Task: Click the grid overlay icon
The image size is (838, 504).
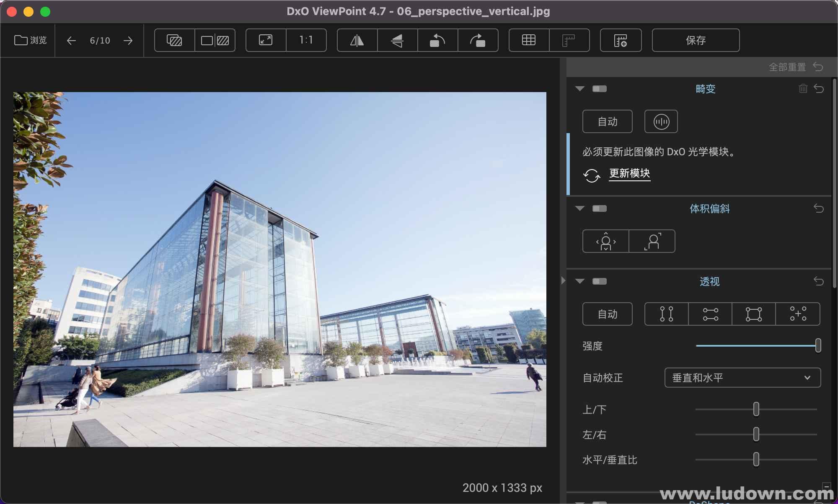Action: (528, 41)
